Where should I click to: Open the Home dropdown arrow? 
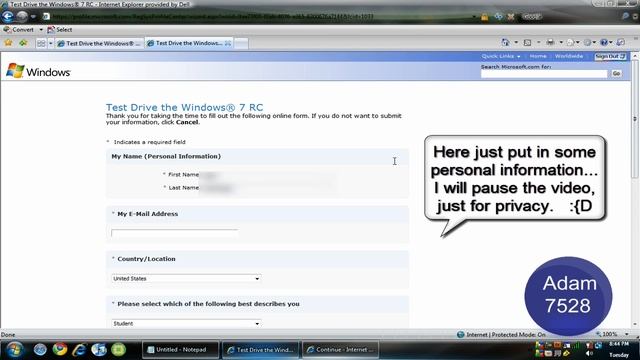click(516, 42)
